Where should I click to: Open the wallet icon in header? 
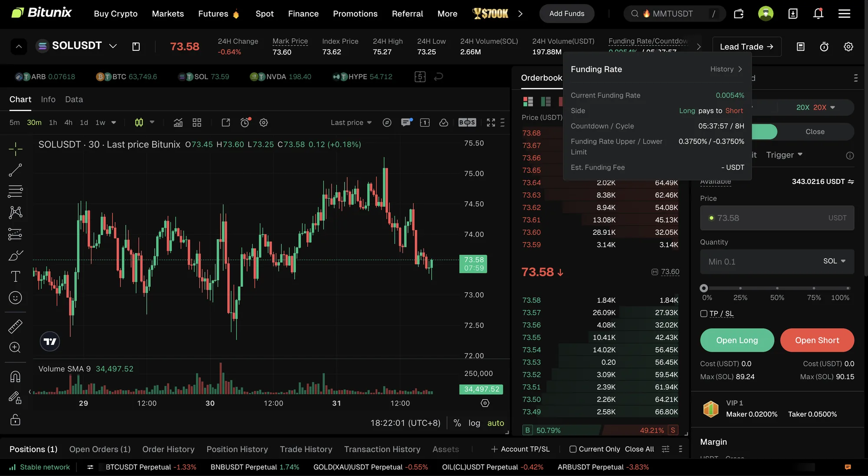739,14
